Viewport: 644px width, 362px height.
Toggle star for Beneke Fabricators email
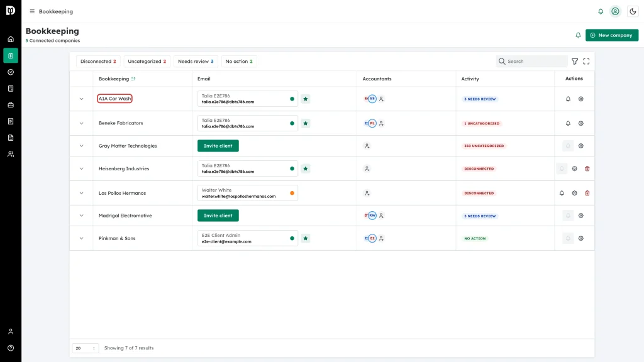306,124
